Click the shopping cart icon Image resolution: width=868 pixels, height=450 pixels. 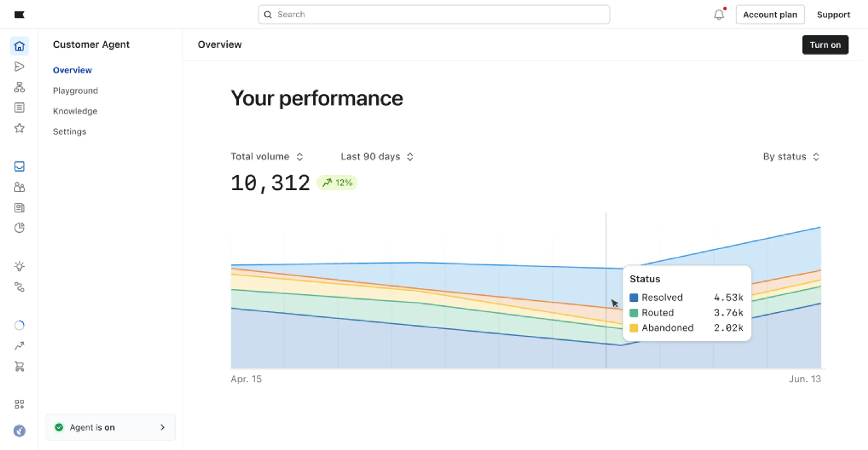tap(19, 366)
